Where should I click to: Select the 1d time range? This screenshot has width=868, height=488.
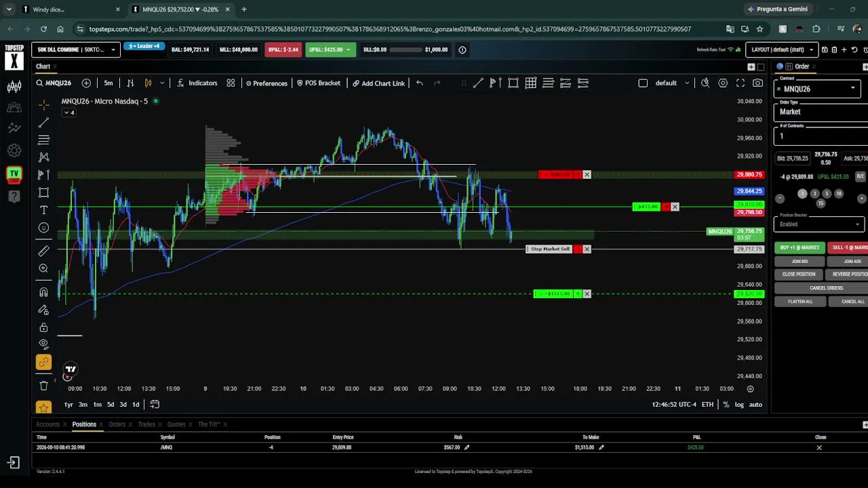coord(136,405)
